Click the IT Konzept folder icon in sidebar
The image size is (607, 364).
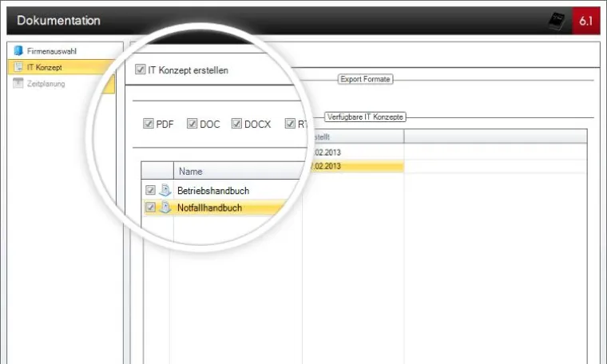[x=18, y=67]
